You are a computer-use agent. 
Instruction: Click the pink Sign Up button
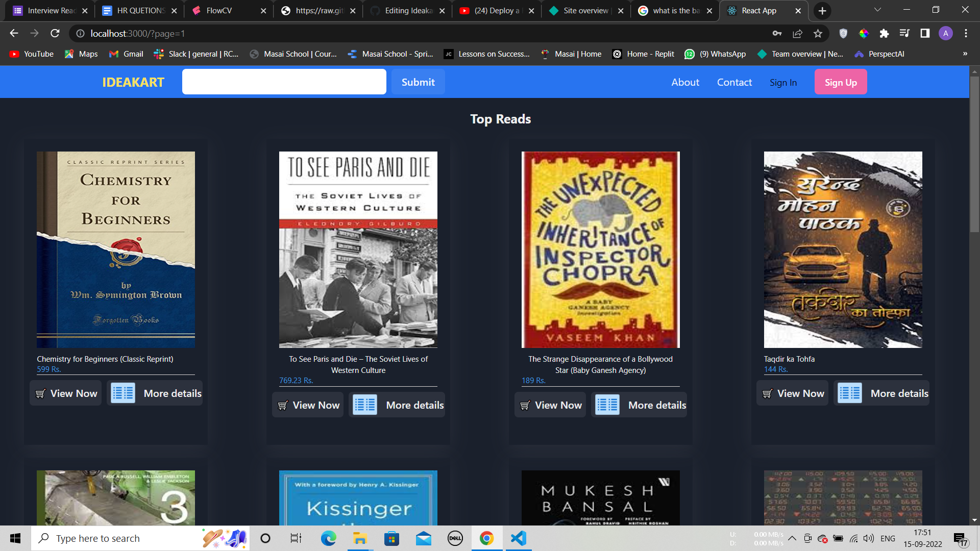click(x=841, y=82)
